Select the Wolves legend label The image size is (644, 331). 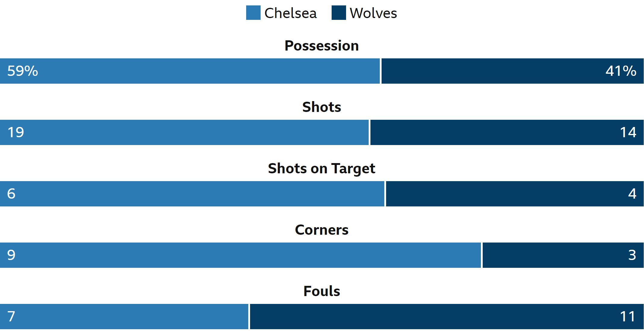[373, 13]
